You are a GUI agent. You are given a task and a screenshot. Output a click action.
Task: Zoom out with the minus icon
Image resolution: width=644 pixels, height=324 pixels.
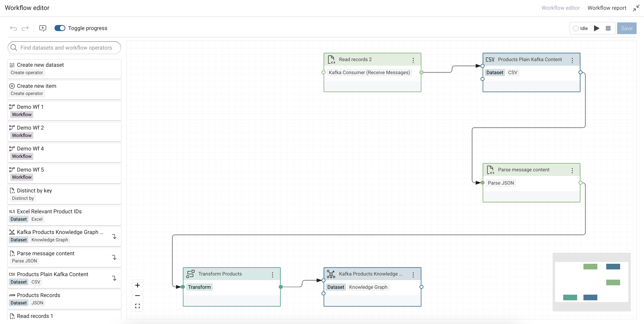137,296
